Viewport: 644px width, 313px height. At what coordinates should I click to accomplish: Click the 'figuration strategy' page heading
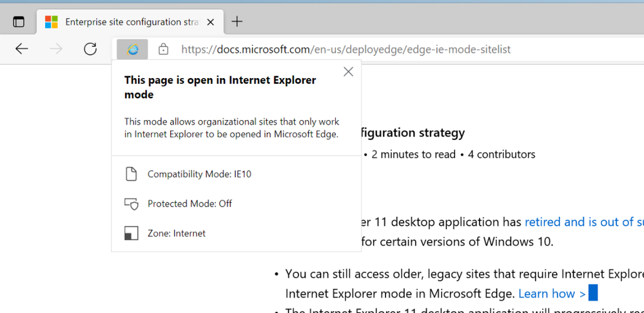tap(413, 133)
